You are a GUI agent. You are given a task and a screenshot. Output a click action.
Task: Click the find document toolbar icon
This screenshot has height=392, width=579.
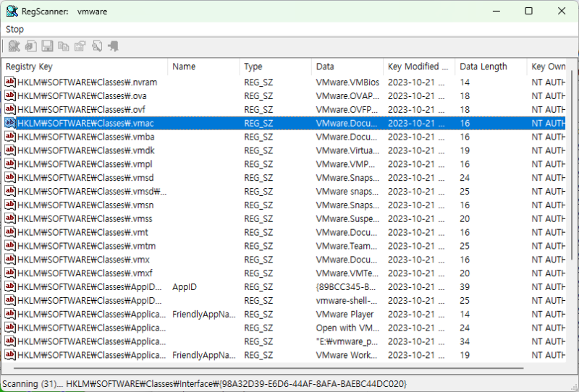pyautogui.click(x=97, y=46)
